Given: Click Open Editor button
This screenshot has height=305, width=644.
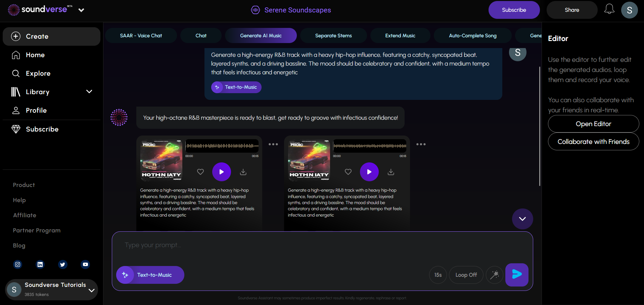Looking at the screenshot, I should [593, 124].
